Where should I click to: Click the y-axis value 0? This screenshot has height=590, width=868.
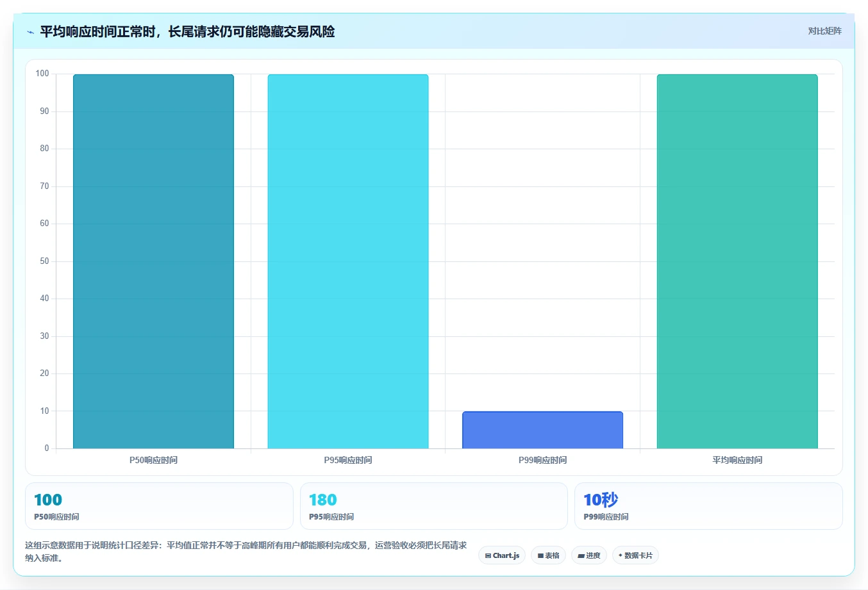click(47, 448)
